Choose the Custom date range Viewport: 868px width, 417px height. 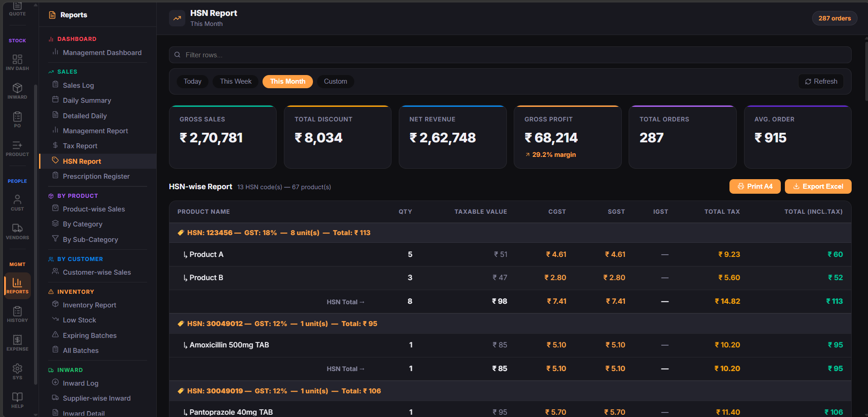point(335,81)
